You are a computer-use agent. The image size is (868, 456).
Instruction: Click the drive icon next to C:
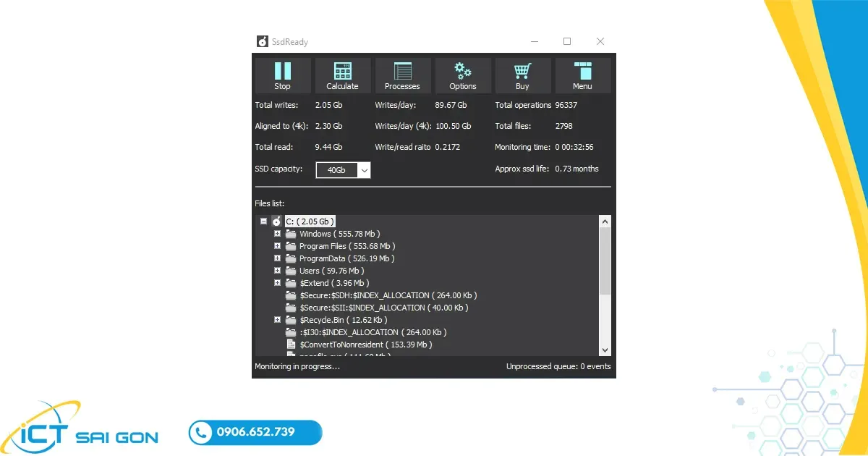[276, 221]
